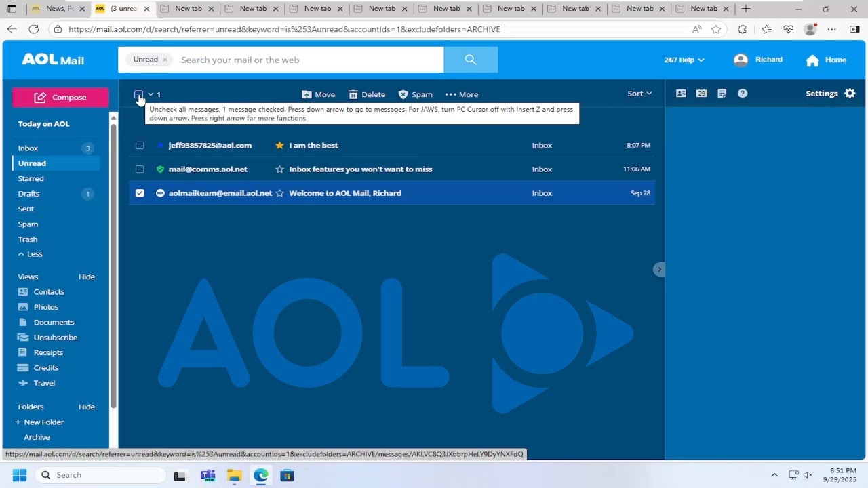Click the AOL Mail logo
The width and height of the screenshot is (868, 488).
[53, 60]
